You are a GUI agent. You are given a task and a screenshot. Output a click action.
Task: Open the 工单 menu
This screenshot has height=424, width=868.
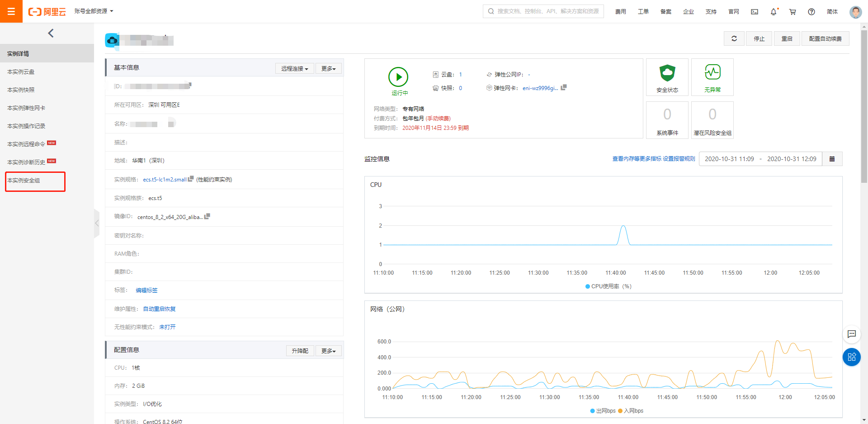pos(643,12)
